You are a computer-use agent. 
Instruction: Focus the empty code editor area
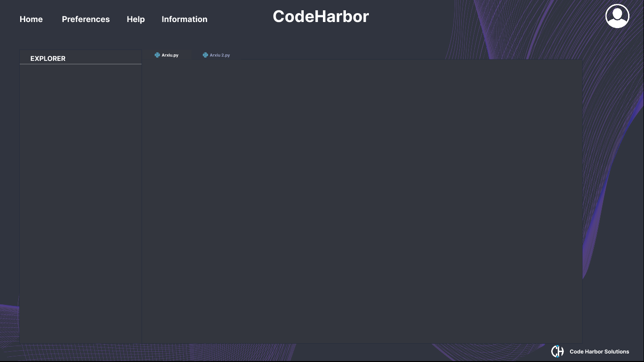362,201
